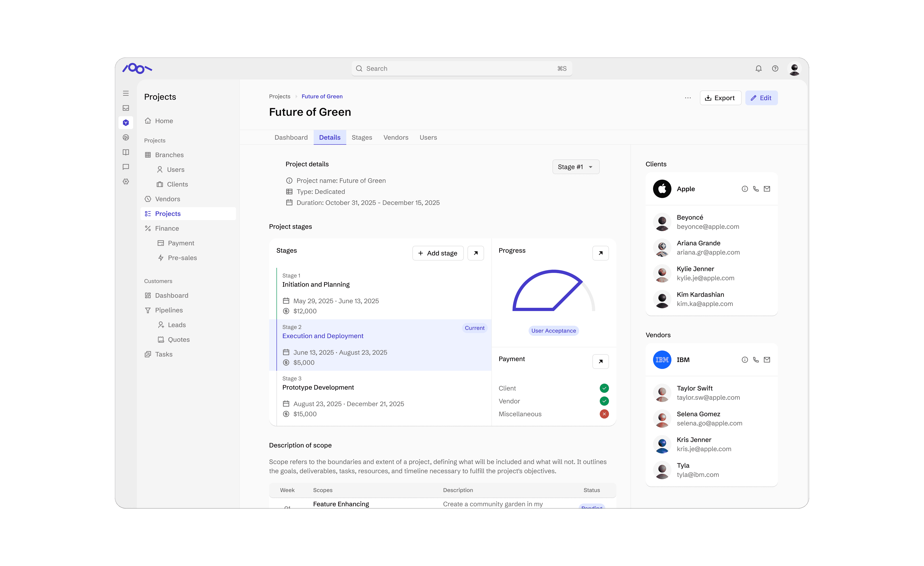
Task: Click the Miscellaneous payment red X status
Action: (x=604, y=414)
